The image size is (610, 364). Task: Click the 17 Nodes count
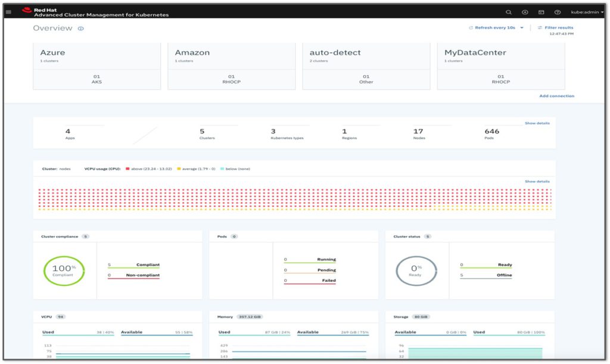419,134
